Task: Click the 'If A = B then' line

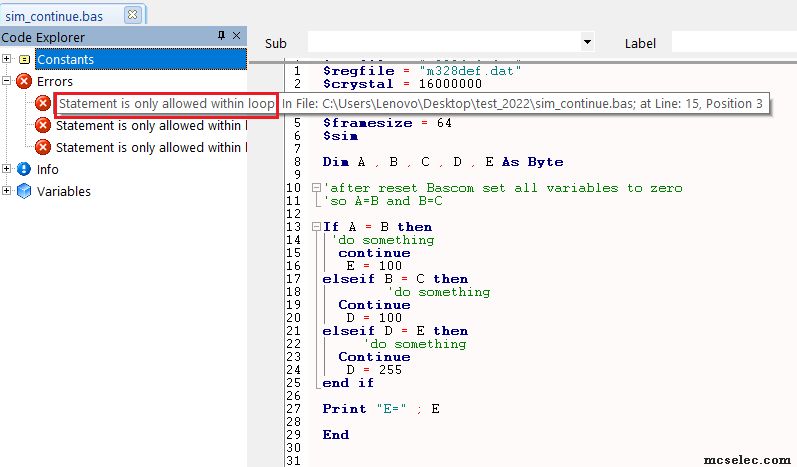Action: (378, 227)
